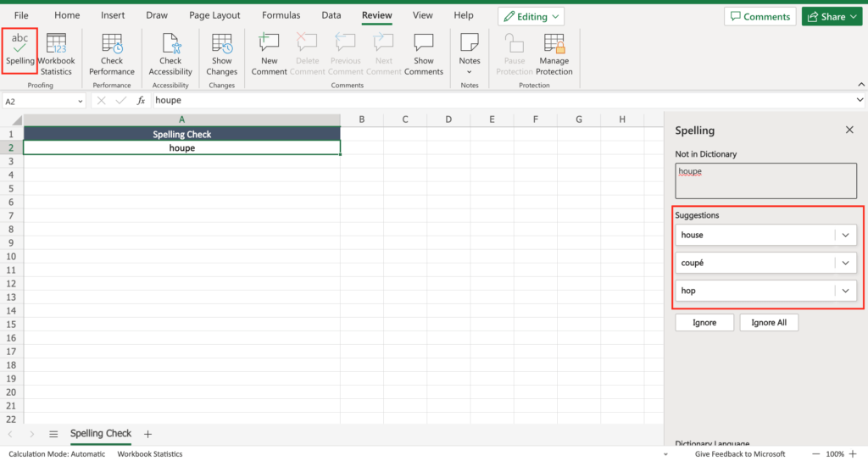Confirm formula bar entry checkmark
The width and height of the screenshot is (868, 461).
pyautogui.click(x=120, y=100)
